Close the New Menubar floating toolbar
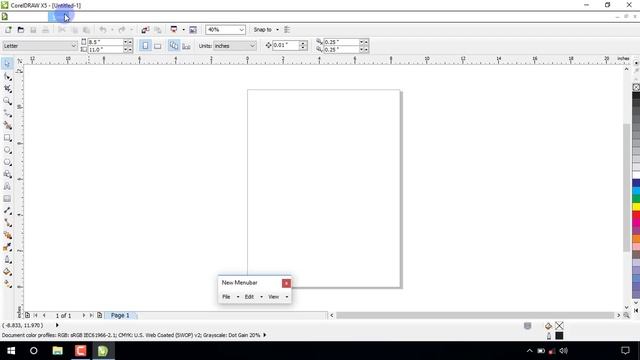The width and height of the screenshot is (640, 360). click(x=286, y=283)
